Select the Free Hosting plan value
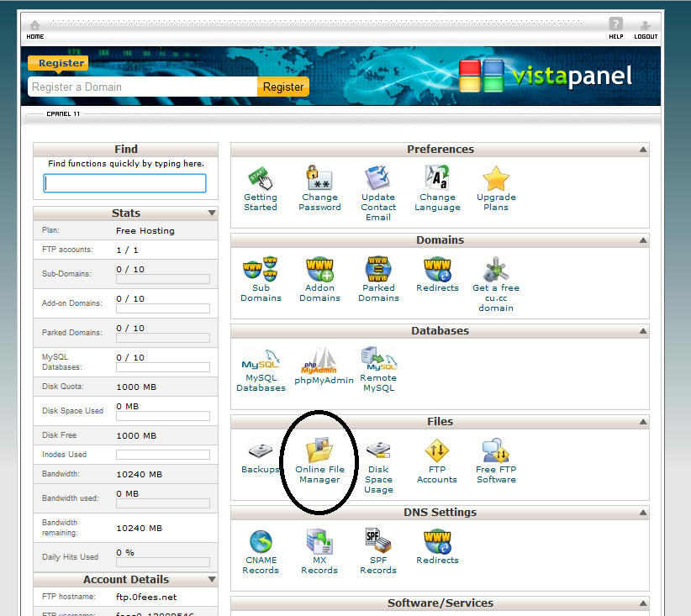The width and height of the screenshot is (691, 616). (145, 231)
